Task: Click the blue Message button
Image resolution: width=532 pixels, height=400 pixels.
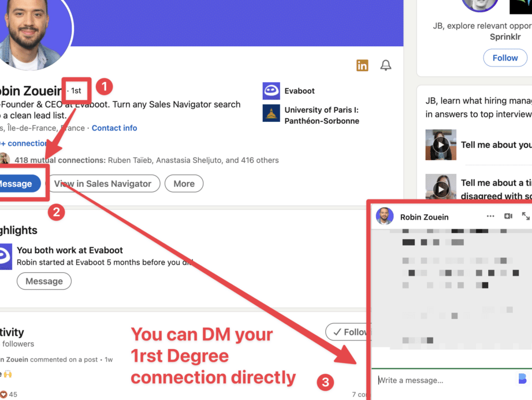Action: click(20, 184)
